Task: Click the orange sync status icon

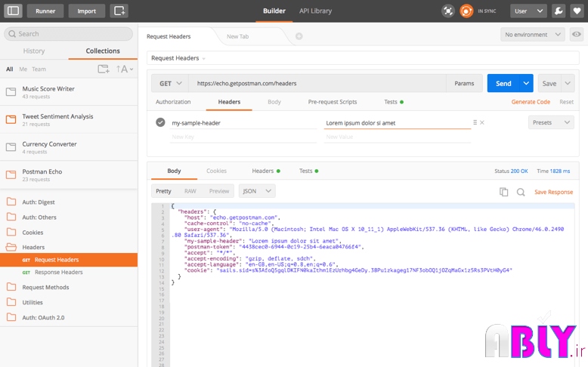Action: [x=466, y=11]
